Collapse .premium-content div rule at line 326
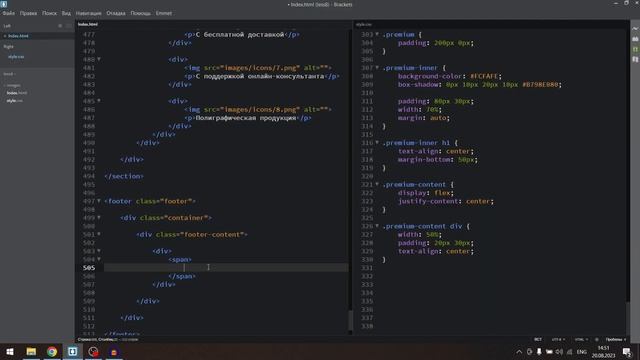This screenshot has height=360, width=640. click(377, 226)
